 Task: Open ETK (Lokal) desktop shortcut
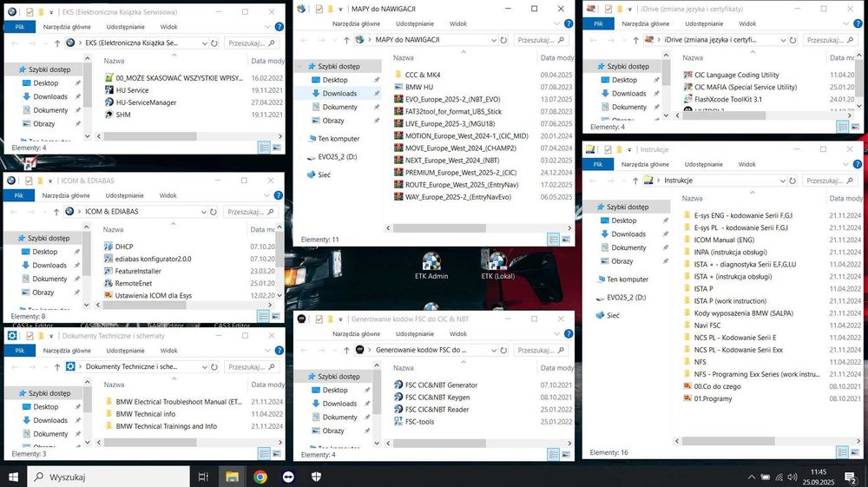click(x=497, y=266)
